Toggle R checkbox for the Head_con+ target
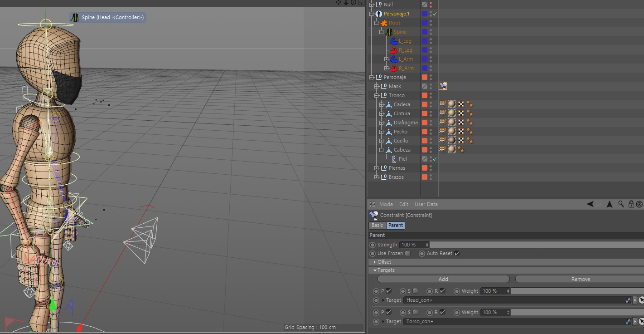This screenshot has width=644, height=334. 442,291
